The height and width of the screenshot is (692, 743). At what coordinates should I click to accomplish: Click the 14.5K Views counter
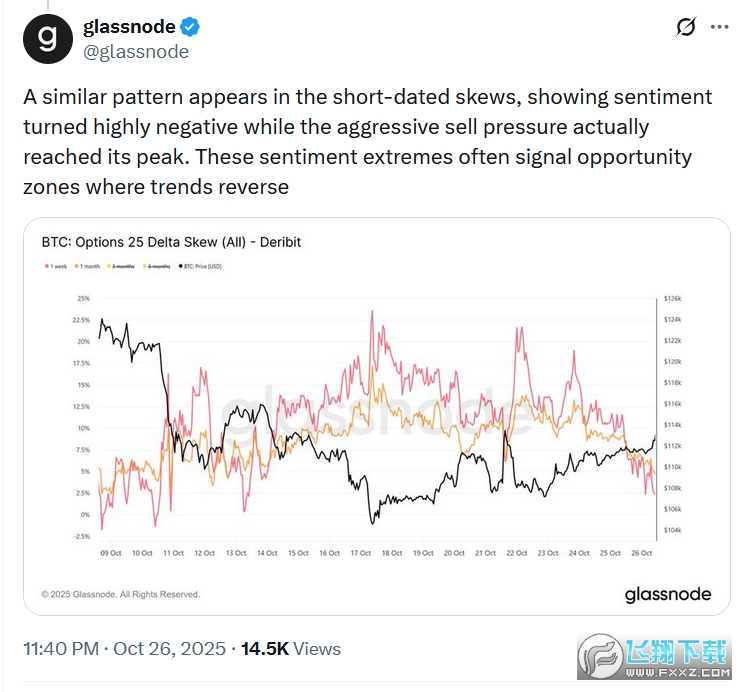pos(290,649)
